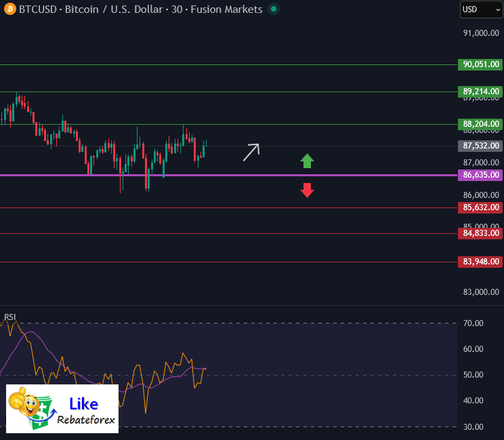Select the 90,051.00 green price label
This screenshot has width=504, height=440.
point(480,64)
